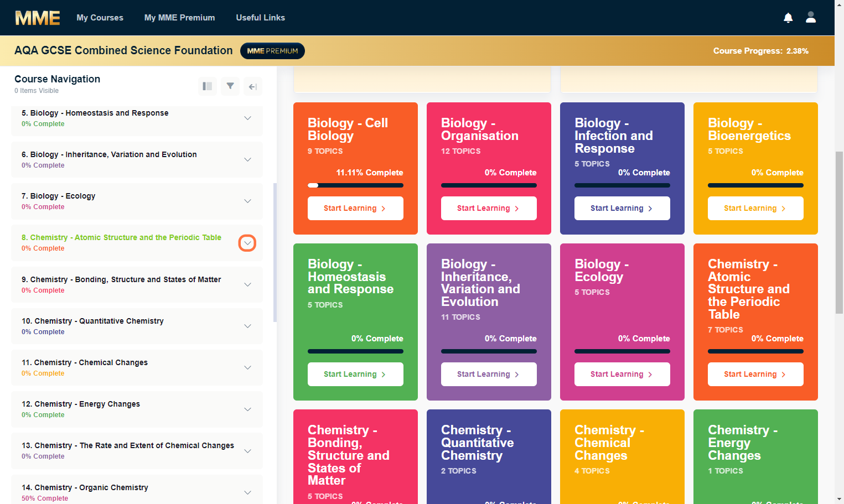Expand Chemistry - Quantitative Chemistry section chevron

point(247,326)
